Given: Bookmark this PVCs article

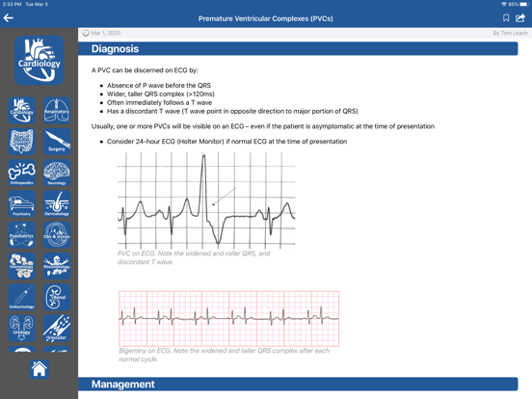Looking at the screenshot, I should [x=506, y=18].
